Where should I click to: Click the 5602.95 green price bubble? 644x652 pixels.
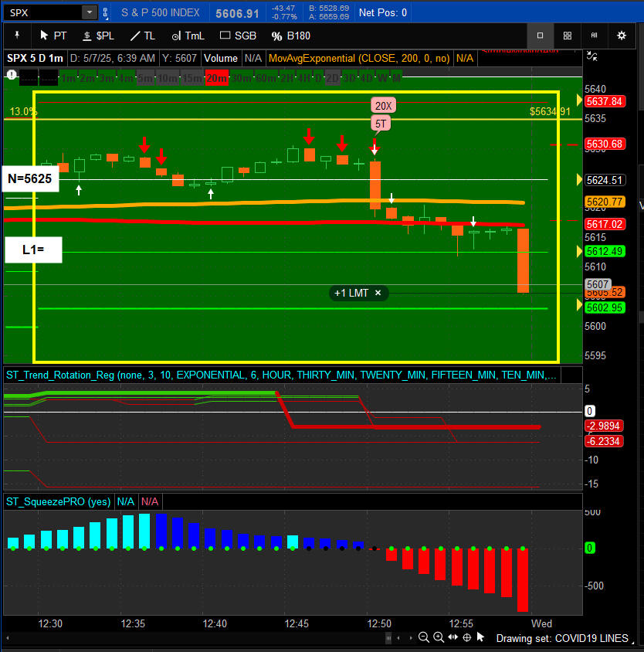tap(605, 307)
